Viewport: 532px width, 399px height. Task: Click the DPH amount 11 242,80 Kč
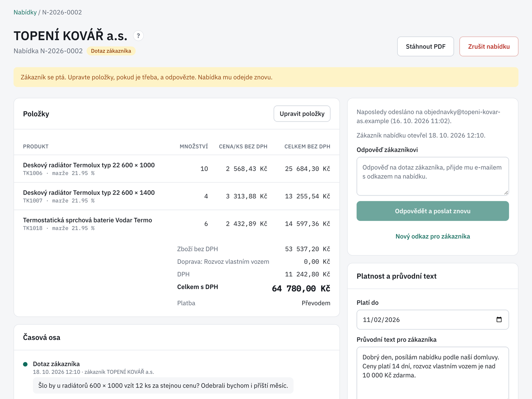tap(307, 274)
